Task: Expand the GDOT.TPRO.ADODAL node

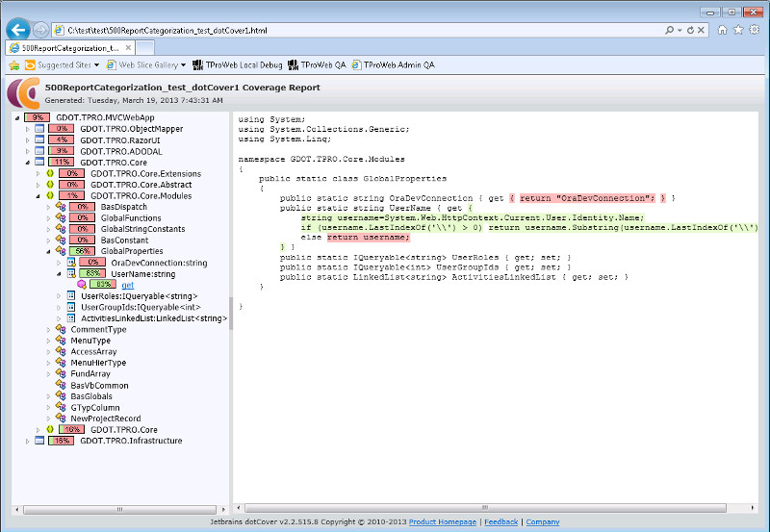Action: (28, 151)
